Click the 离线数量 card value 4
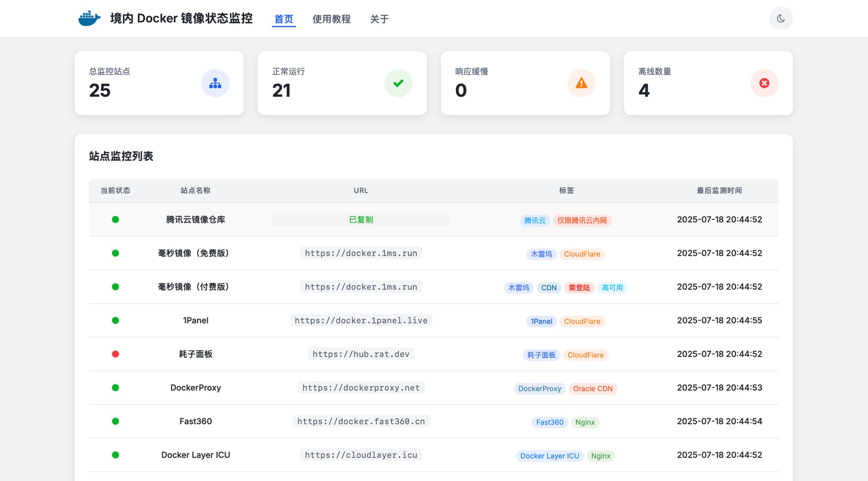Image resolution: width=868 pixels, height=481 pixels. click(644, 91)
